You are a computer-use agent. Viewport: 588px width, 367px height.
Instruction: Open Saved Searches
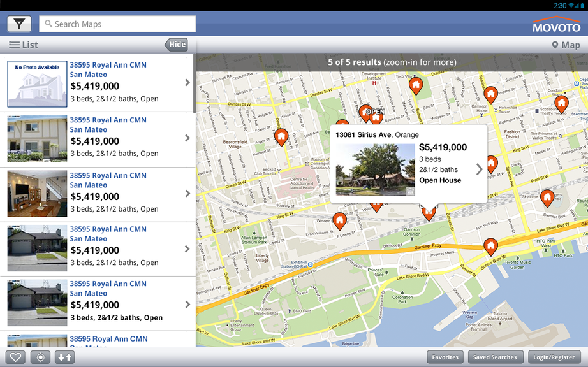point(496,357)
